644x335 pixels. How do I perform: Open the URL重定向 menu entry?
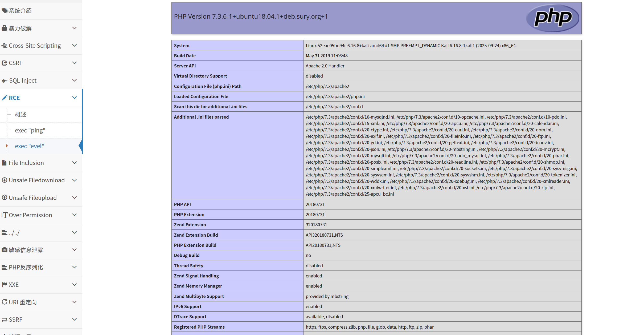23,302
